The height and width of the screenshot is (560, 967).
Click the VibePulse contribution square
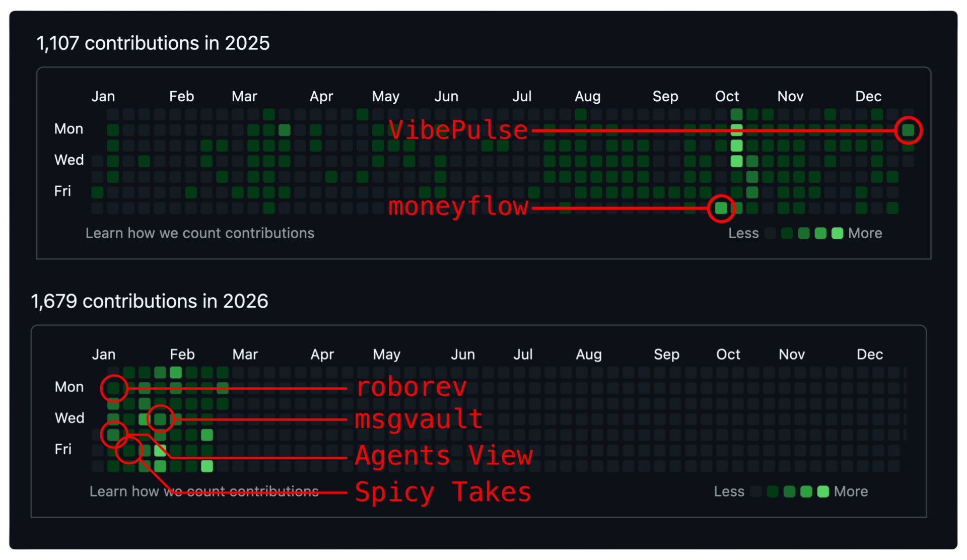[x=908, y=130]
